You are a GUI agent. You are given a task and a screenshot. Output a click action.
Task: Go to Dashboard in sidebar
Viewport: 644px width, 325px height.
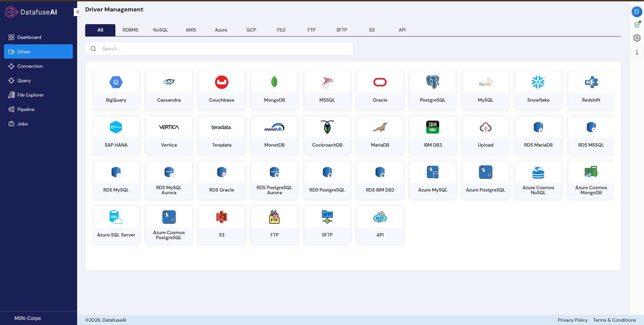click(x=38, y=37)
